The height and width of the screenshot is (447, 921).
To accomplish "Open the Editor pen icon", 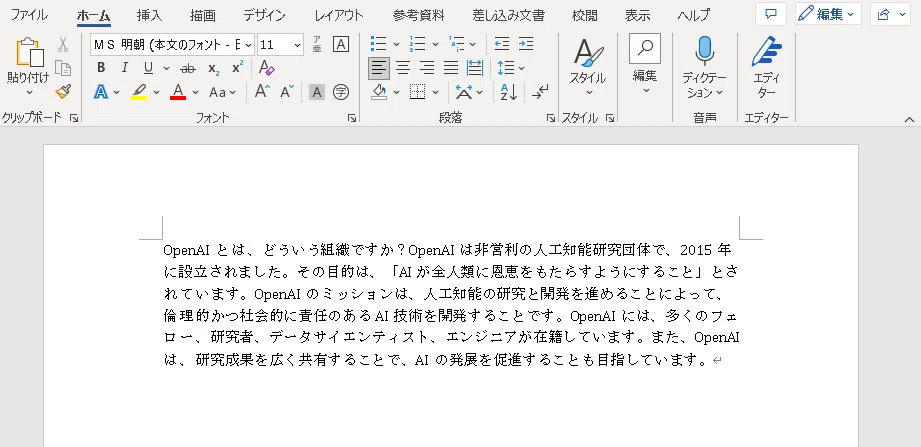I will (767, 52).
